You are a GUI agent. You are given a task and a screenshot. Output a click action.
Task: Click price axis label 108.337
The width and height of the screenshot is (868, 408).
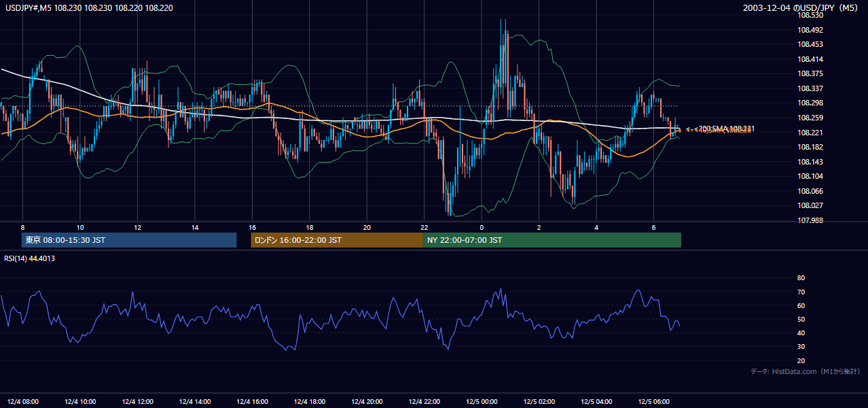809,88
